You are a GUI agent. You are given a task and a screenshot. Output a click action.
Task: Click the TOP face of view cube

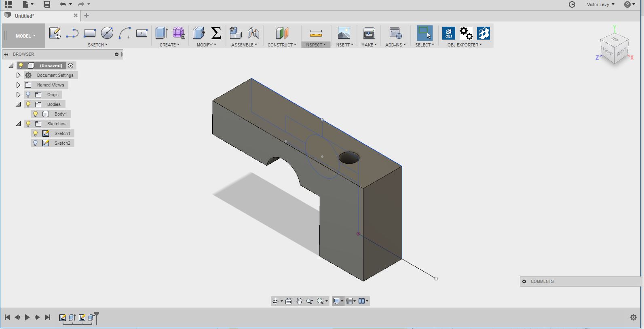coord(614,40)
